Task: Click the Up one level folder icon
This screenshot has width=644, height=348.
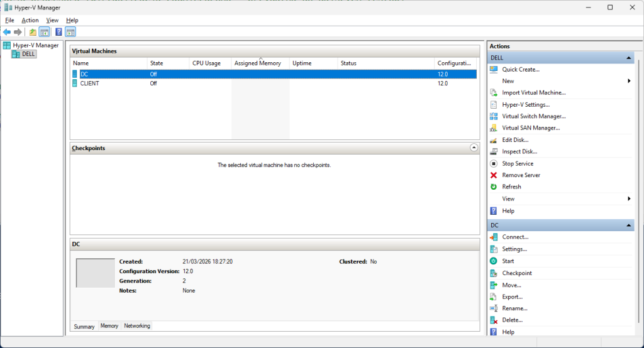Action: click(33, 32)
